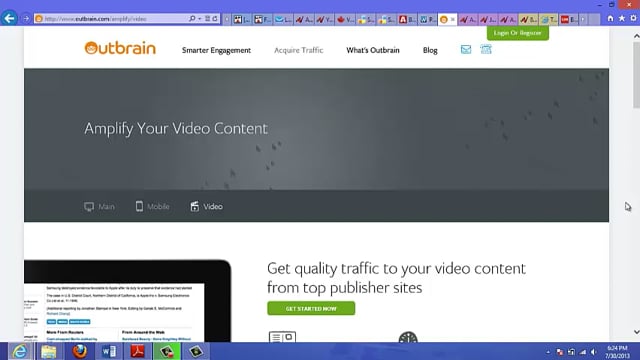Open Internet Explorer from the taskbar
The width and height of the screenshot is (640, 360).
19,351
